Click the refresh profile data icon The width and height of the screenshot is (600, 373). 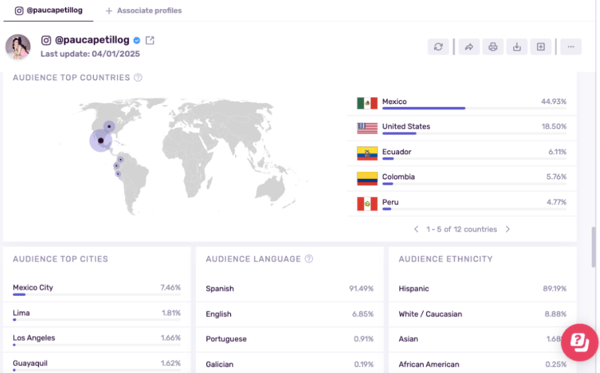438,47
